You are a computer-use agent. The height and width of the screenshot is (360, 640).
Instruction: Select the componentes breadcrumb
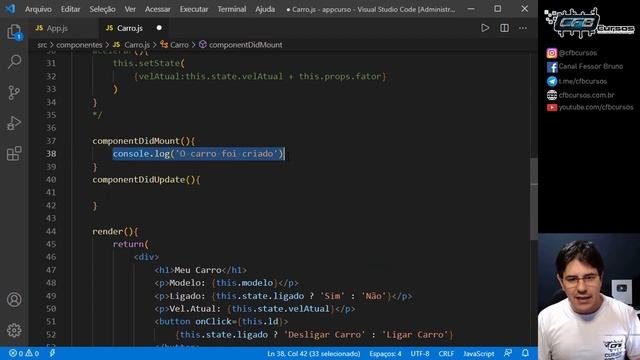(79, 45)
